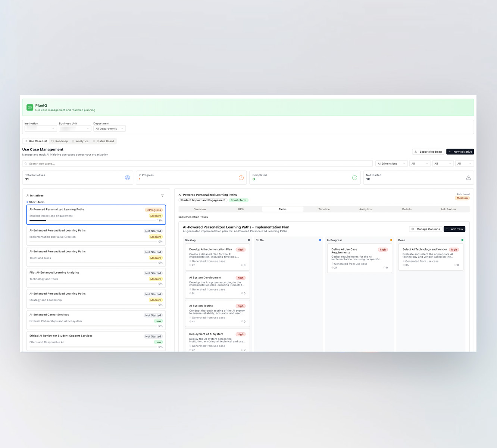Screen dimensions: 497x448
Task: Open the Institution dropdown
Action: click(x=40, y=129)
